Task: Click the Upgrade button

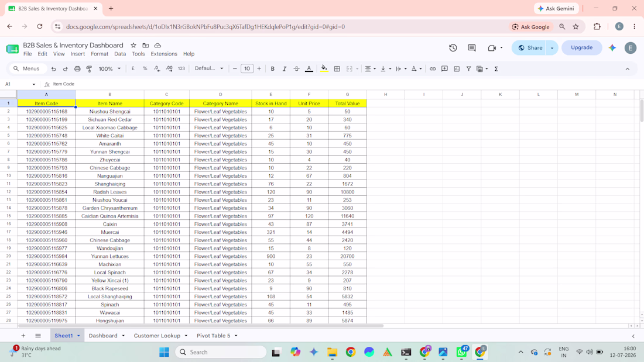Action: pos(581,47)
